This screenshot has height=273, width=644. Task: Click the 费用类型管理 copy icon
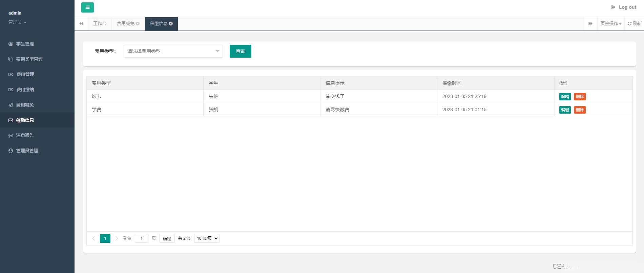point(11,59)
